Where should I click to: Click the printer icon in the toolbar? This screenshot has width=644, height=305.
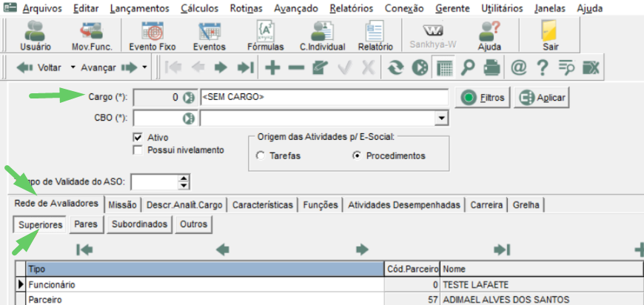pos(492,67)
